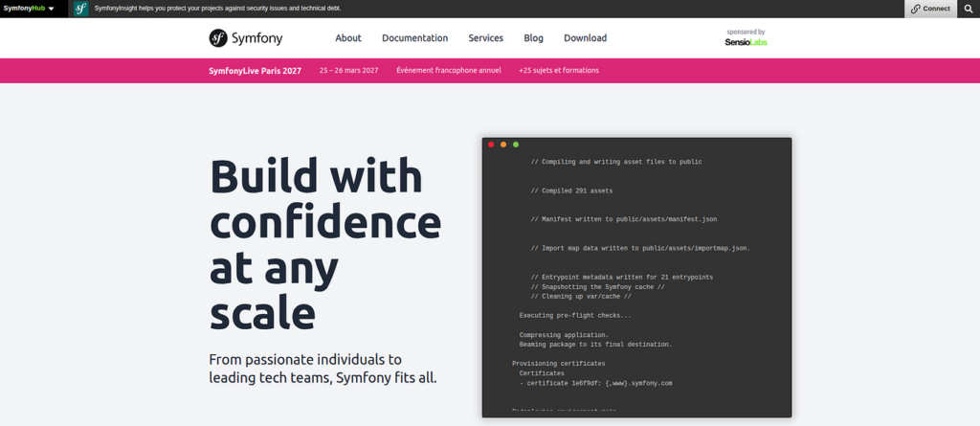Image resolution: width=980 pixels, height=426 pixels.
Task: Click 'Import map data written' terminal line
Action: (640, 248)
